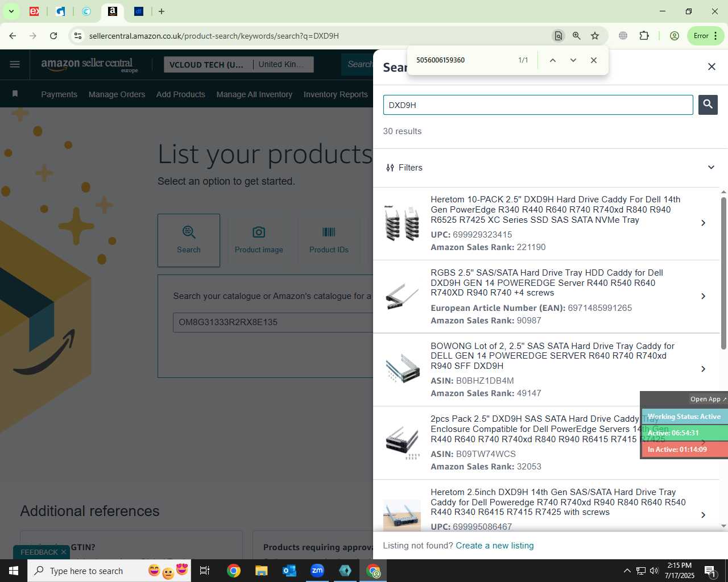The image size is (728, 582).
Task: Switch to the third browser tab
Action: click(x=86, y=11)
